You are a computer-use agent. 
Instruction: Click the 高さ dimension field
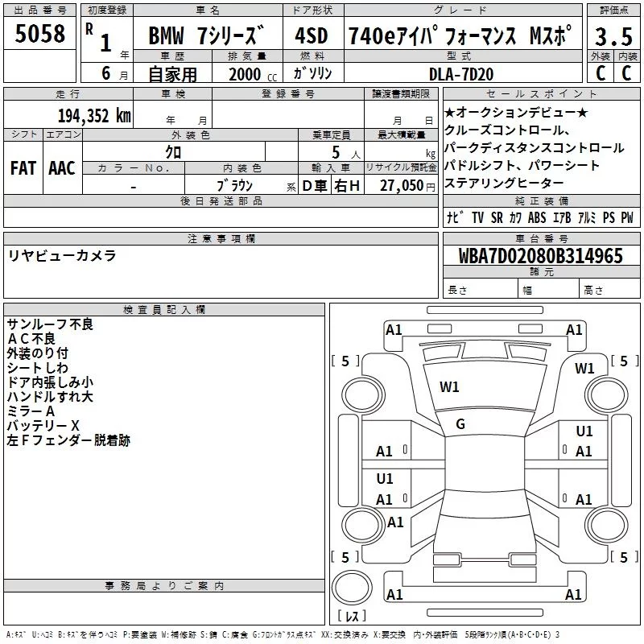pyautogui.click(x=609, y=290)
